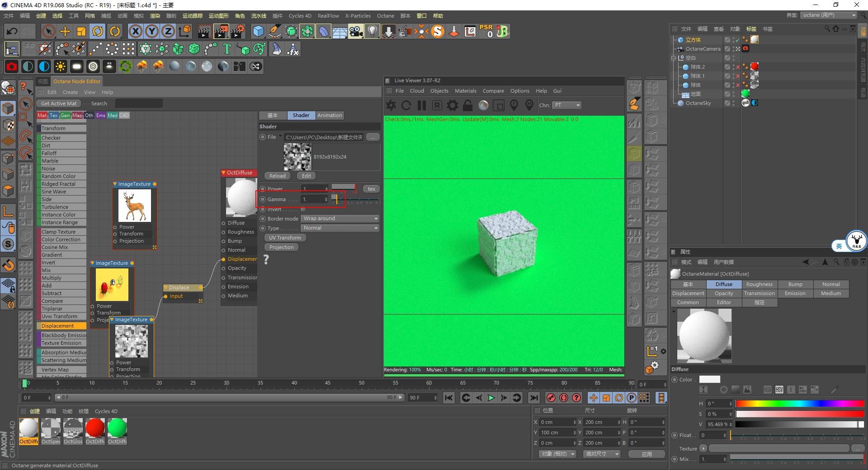Click the 地面 object's green material tag
This screenshot has width=868, height=470.
tap(746, 94)
